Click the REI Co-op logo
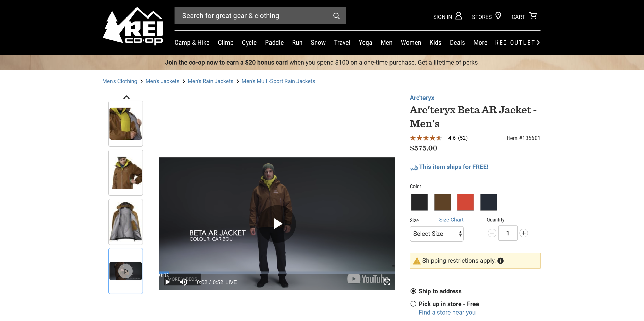Screen dimensions: 644x321 [x=133, y=26]
